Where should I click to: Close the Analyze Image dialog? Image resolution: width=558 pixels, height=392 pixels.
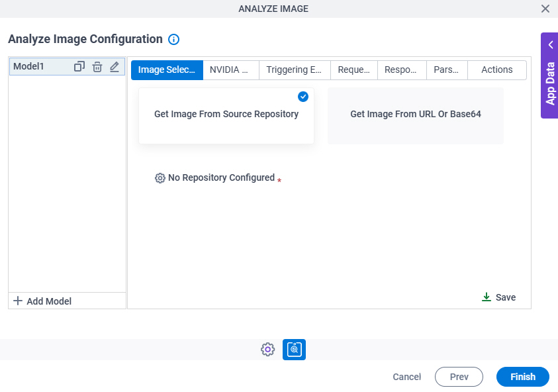(x=545, y=9)
